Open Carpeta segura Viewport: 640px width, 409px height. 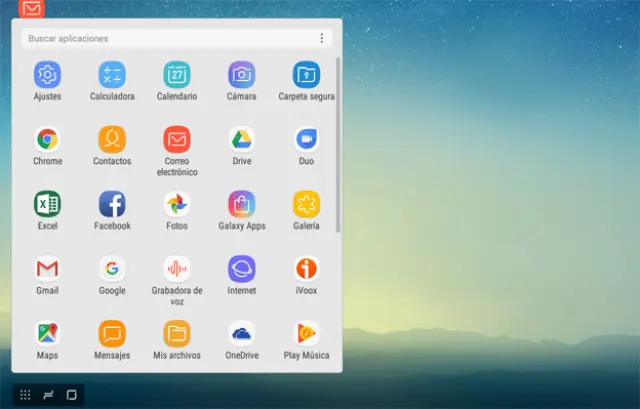(306, 75)
